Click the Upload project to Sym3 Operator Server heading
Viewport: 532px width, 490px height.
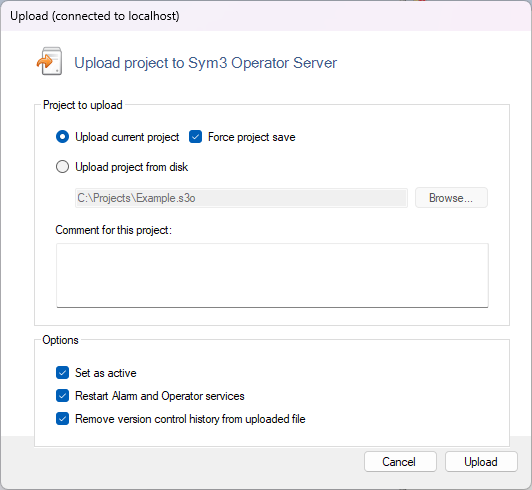[x=206, y=63]
